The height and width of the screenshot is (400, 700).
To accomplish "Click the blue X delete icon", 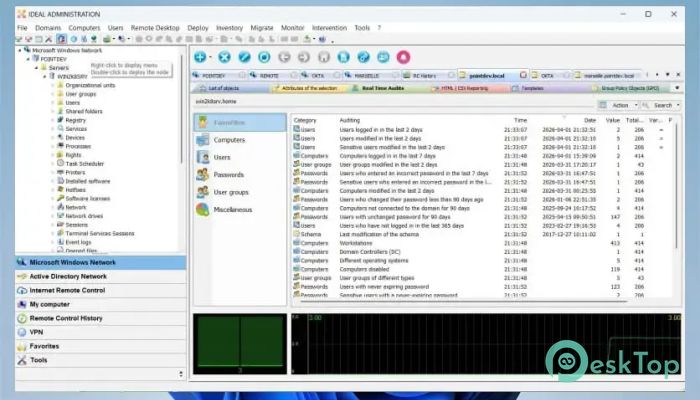I will 225,57.
